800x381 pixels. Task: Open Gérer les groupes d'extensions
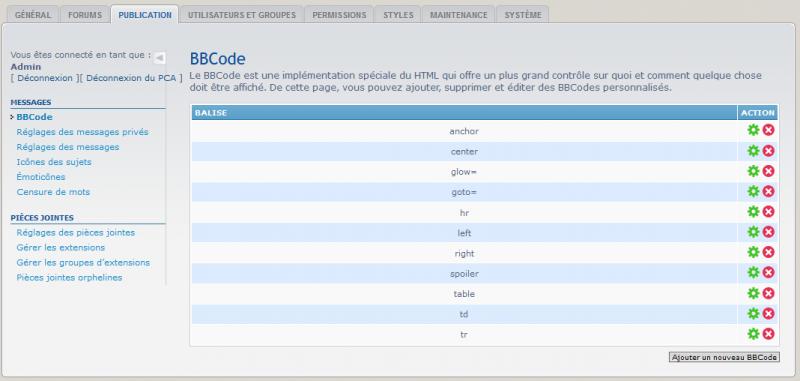[83, 263]
